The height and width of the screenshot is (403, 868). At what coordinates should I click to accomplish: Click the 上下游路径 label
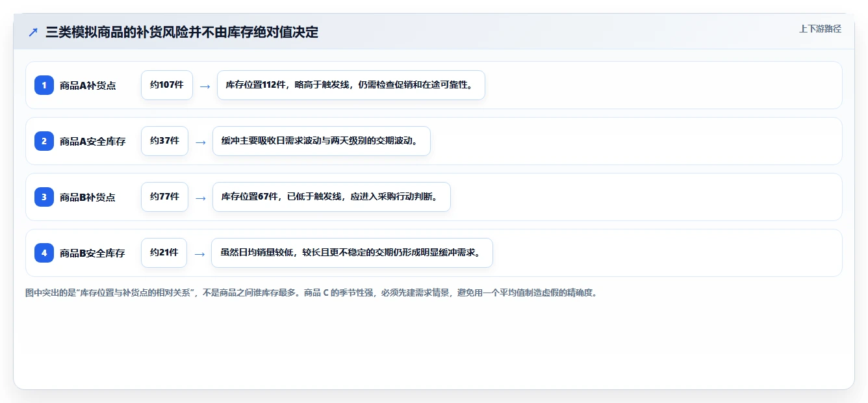[x=820, y=29]
